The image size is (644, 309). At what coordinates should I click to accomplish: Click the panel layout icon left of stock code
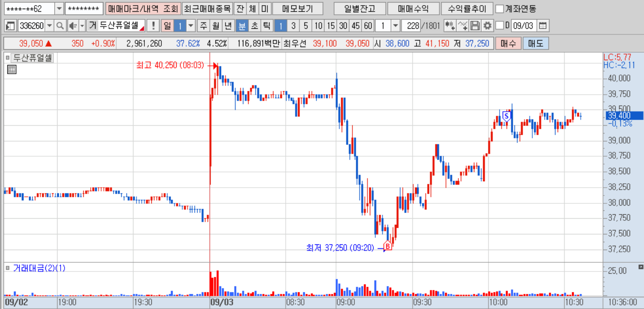tap(11, 26)
